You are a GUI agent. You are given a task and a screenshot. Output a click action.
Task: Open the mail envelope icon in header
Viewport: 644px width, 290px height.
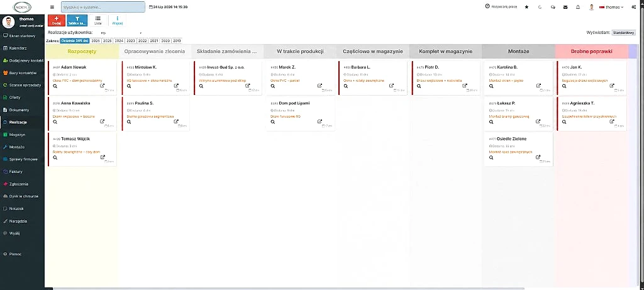tap(565, 7)
